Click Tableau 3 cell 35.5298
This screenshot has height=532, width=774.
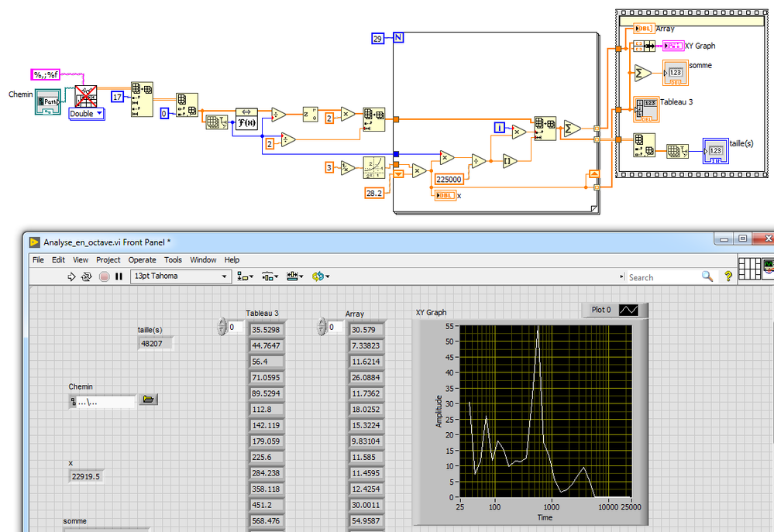(267, 330)
